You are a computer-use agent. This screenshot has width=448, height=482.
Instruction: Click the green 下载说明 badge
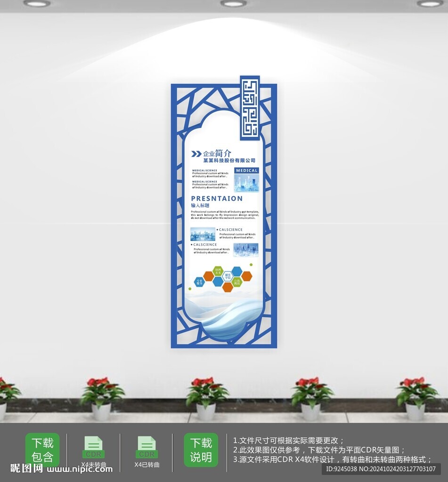click(201, 450)
